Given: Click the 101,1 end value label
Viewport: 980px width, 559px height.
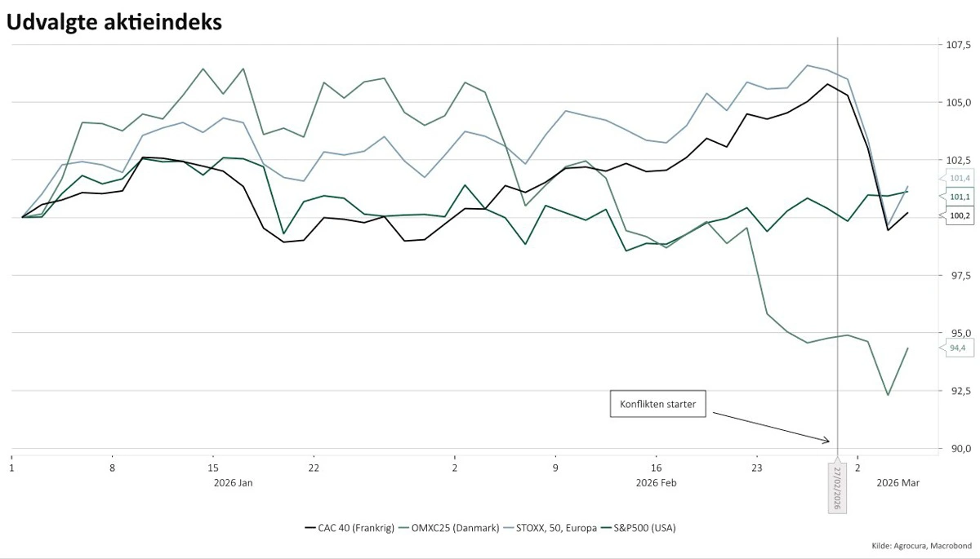Looking at the screenshot, I should 960,197.
